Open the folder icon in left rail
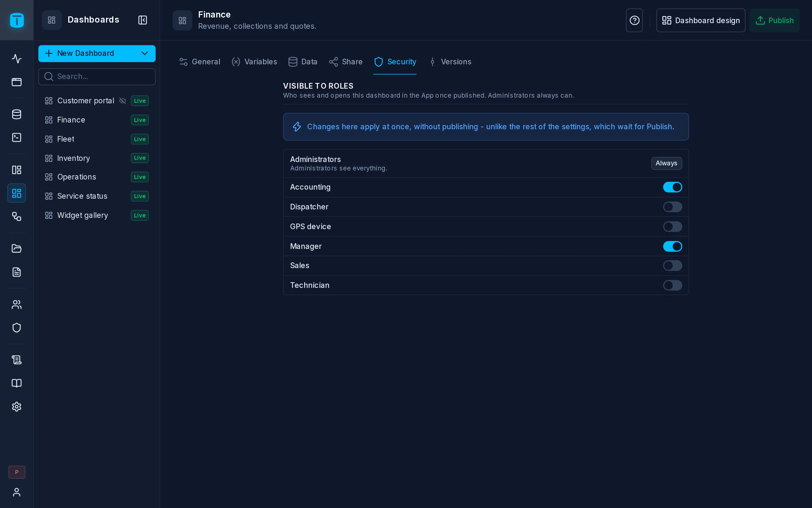Image resolution: width=812 pixels, height=508 pixels. [x=16, y=249]
